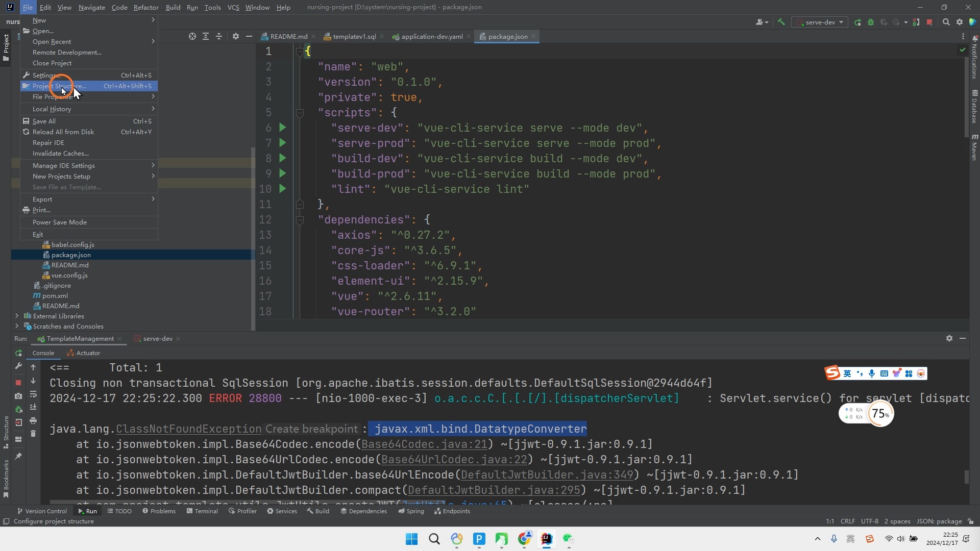This screenshot has height=551, width=980.
Task: Switch to the Actuator tab
Action: [89, 353]
